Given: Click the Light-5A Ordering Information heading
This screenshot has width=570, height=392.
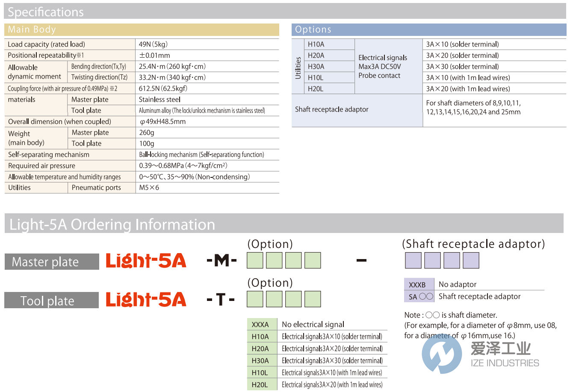Looking at the screenshot, I should tap(112, 224).
